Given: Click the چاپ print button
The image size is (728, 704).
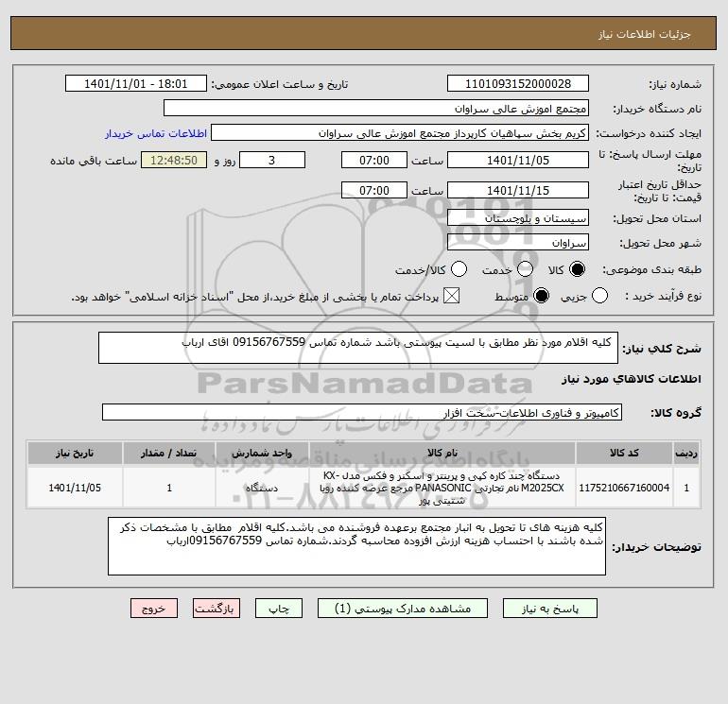Looking at the screenshot, I should coord(279,609).
